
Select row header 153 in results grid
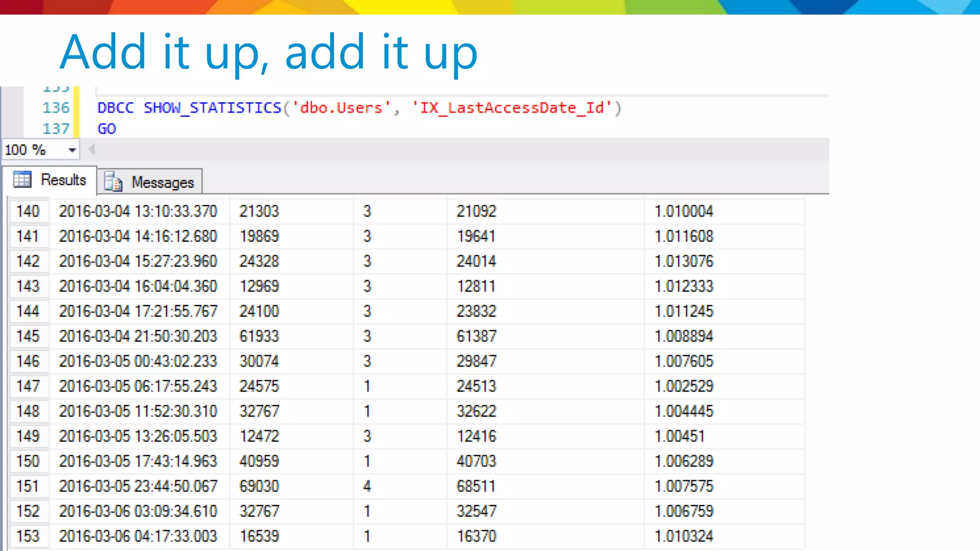[x=28, y=536]
